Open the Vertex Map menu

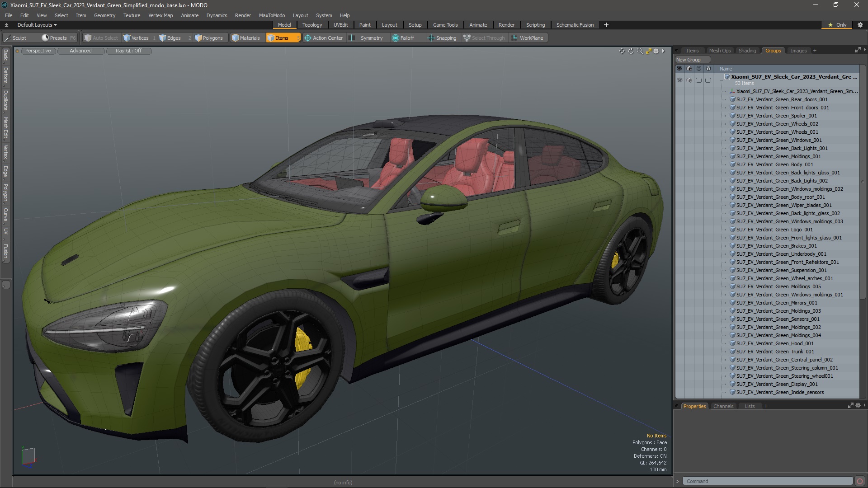pyautogui.click(x=160, y=15)
